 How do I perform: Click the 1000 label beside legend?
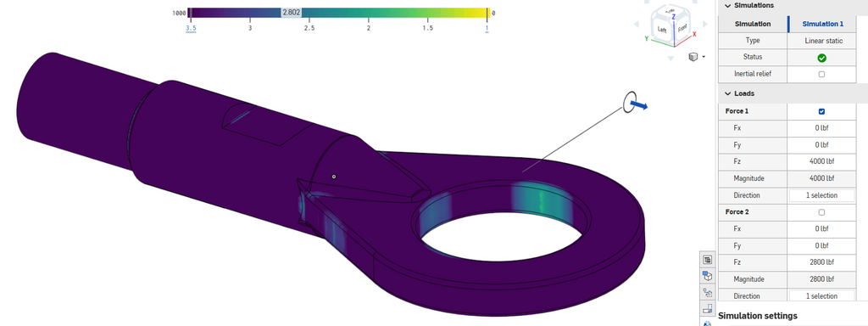point(179,13)
